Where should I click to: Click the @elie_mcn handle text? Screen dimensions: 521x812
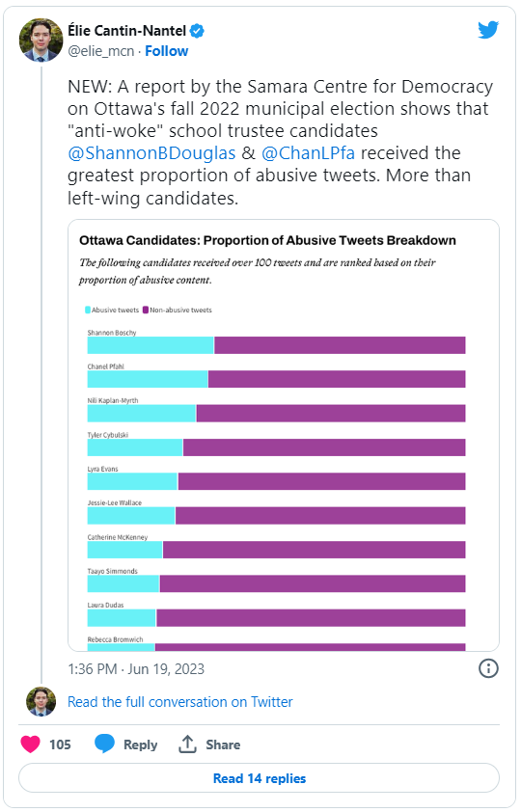[x=101, y=51]
